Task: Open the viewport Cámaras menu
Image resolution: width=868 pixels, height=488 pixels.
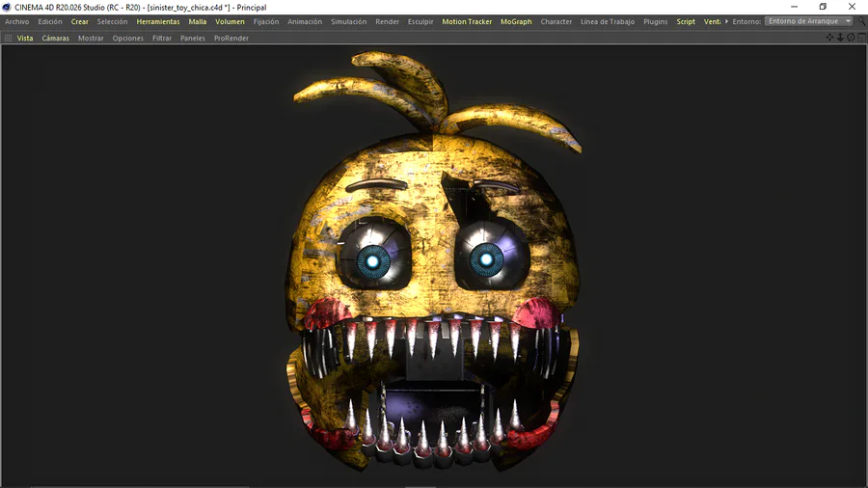Action: click(x=55, y=39)
